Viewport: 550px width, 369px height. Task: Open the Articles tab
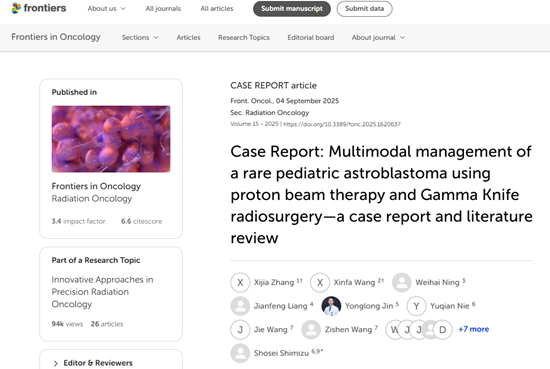188,38
